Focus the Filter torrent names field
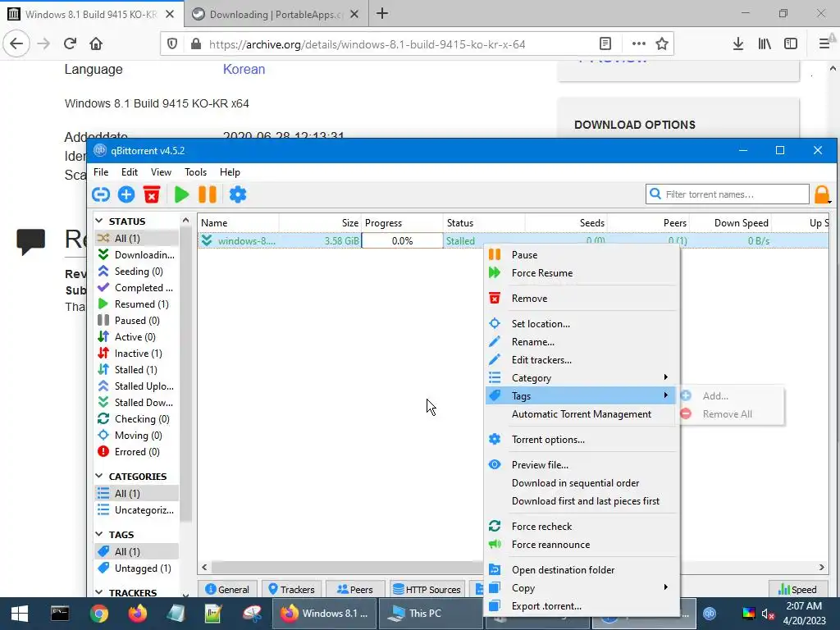This screenshot has height=630, width=840. coord(728,194)
